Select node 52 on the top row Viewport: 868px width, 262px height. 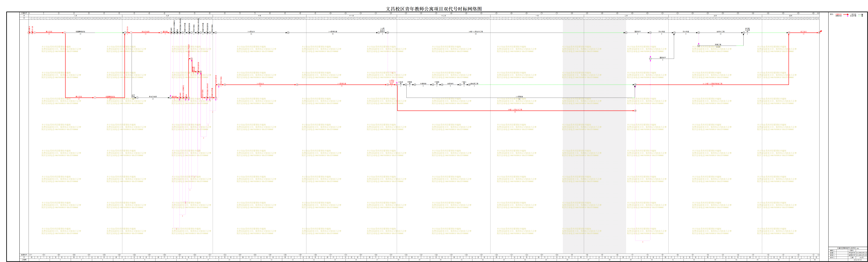click(674, 33)
